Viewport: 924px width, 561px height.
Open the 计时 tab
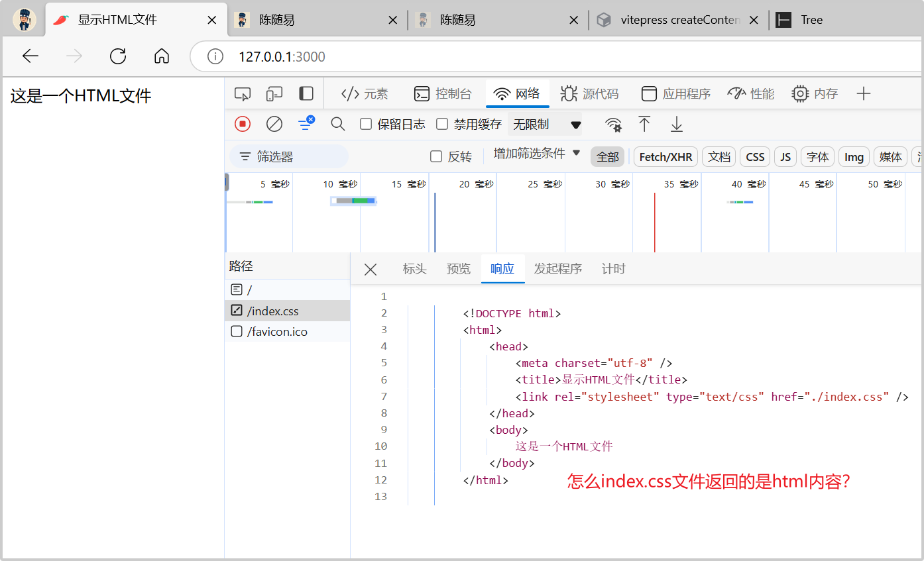tap(614, 269)
